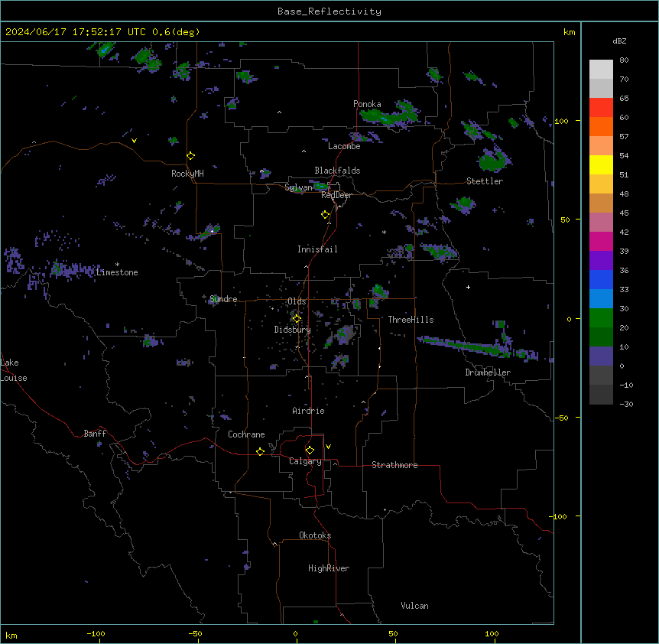
Task: Click the -50 tick on the right axis
Action: [x=561, y=418]
